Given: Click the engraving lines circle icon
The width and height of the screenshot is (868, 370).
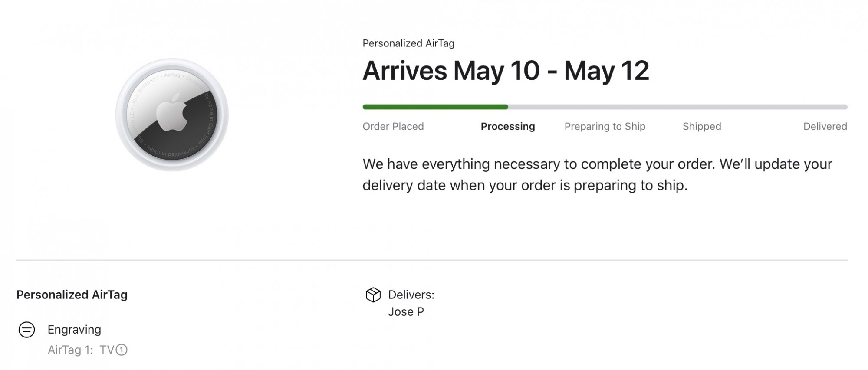Looking at the screenshot, I should 26,330.
